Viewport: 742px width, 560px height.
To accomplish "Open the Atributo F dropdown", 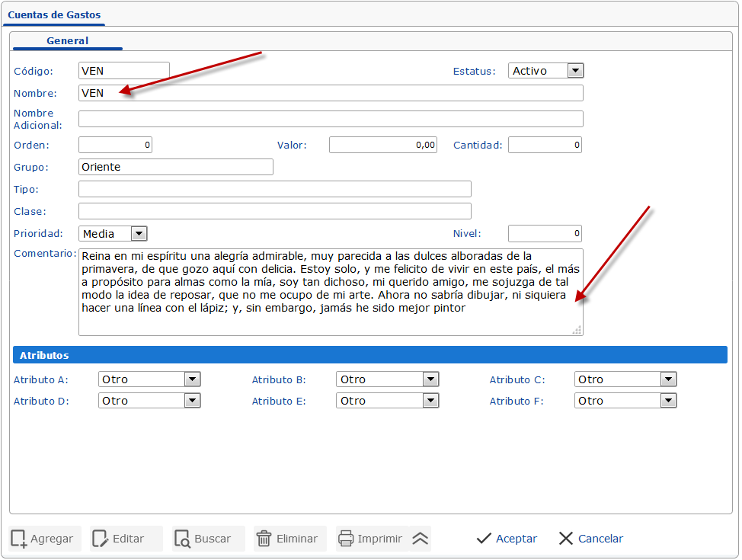I will pos(669,400).
